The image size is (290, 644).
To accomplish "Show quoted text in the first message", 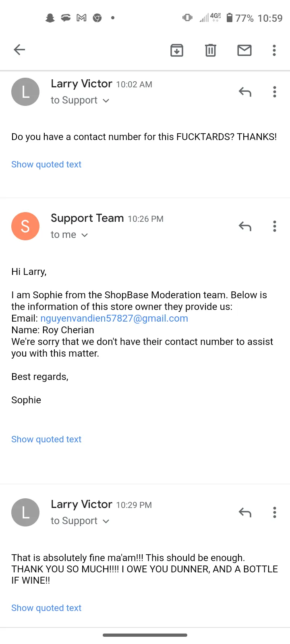I will pos(46,164).
